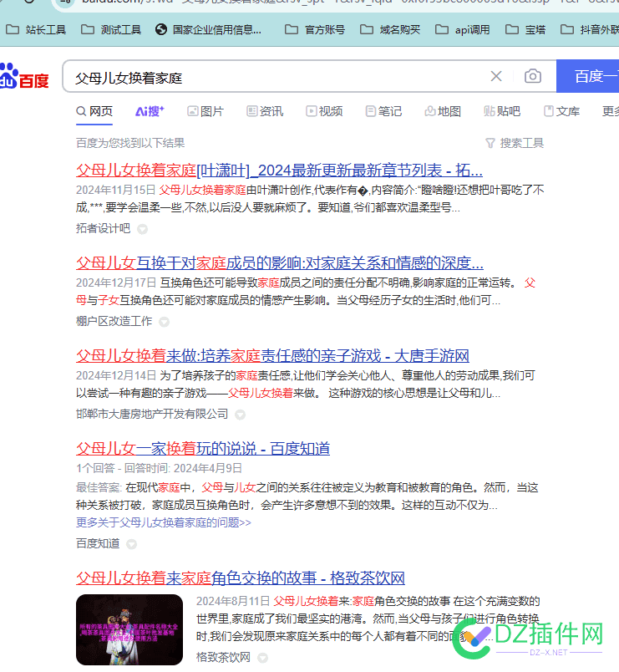Image resolution: width=619 pixels, height=672 pixels.
Task: Click the 百度知道 source name below answer
Action: (98, 543)
